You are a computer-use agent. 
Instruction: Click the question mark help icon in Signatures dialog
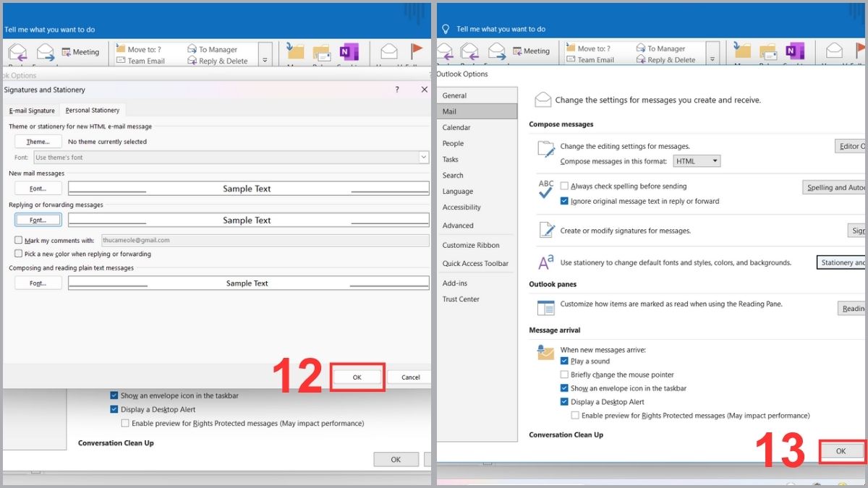pos(396,90)
